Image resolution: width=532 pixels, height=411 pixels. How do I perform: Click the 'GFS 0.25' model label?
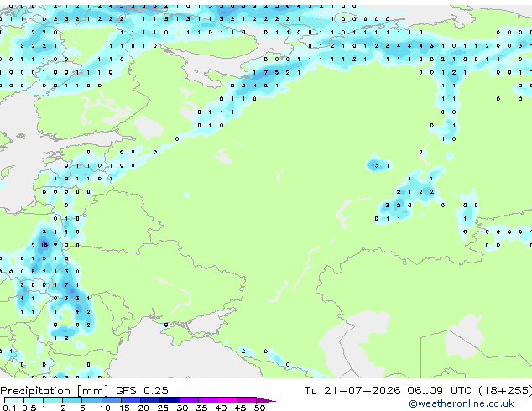(142, 391)
